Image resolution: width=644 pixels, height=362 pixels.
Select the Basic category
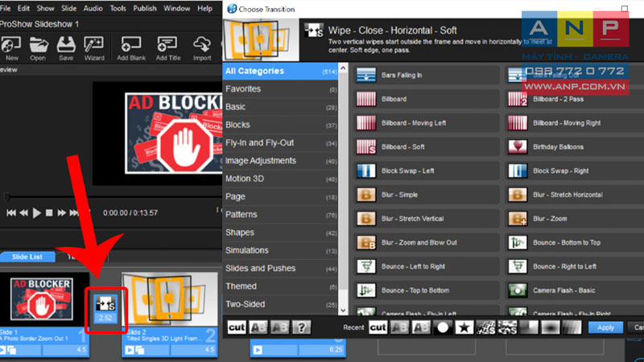[x=280, y=107]
